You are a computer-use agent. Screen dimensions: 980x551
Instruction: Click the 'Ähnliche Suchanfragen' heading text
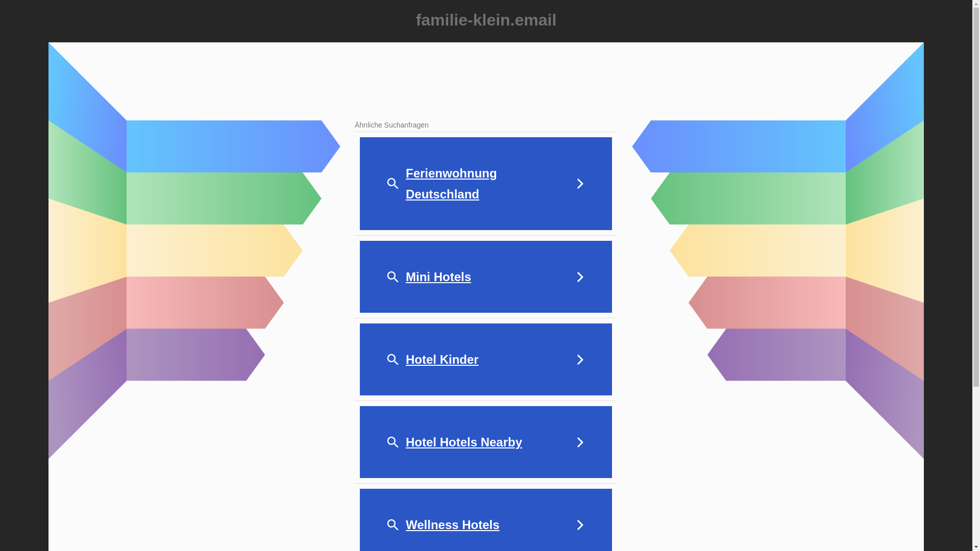(391, 125)
